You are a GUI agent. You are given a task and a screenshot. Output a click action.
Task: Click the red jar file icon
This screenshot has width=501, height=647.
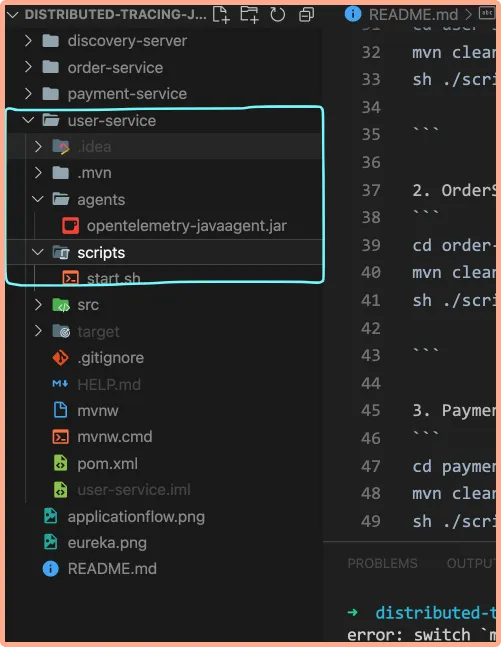71,226
